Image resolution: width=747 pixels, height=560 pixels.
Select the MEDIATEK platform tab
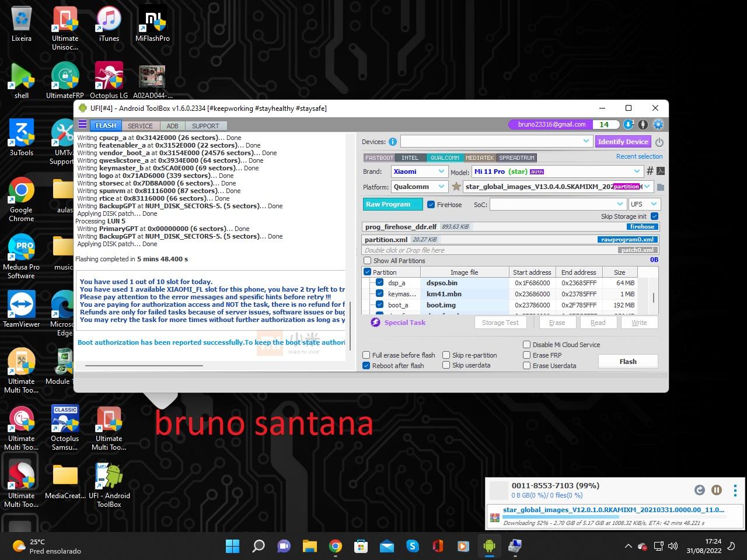[x=480, y=157]
